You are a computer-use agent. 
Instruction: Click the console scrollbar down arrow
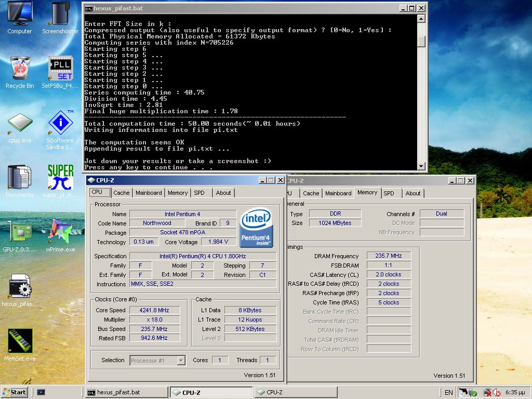(x=421, y=166)
